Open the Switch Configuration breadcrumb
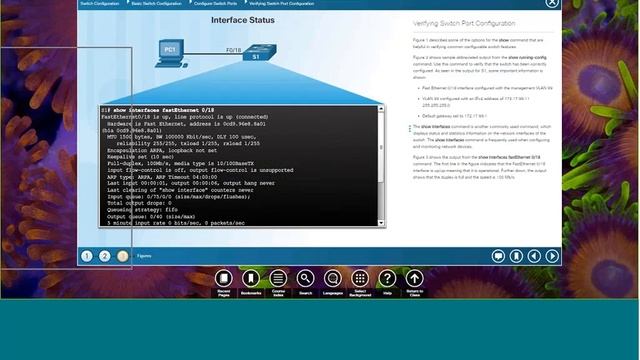 point(100,3)
